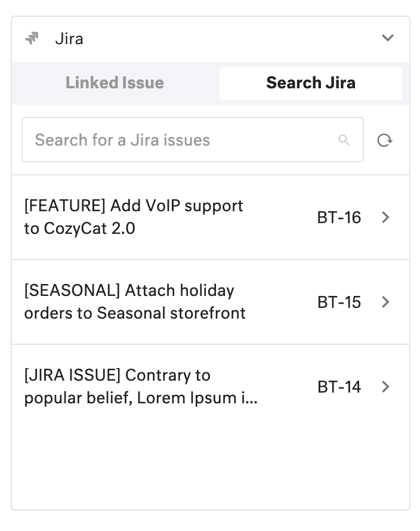
Task: Switch to the Linked Issue tab
Action: pos(115,83)
